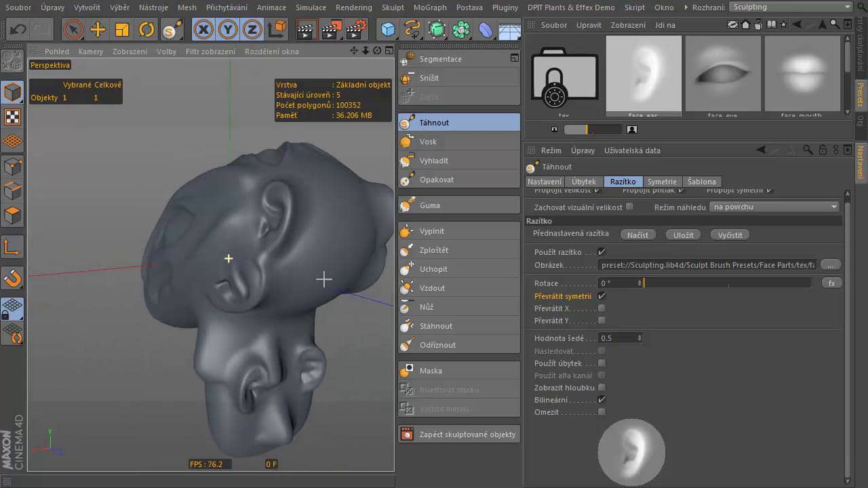Click Render View clapperboard icon
868x488 pixels.
pyautogui.click(x=307, y=30)
